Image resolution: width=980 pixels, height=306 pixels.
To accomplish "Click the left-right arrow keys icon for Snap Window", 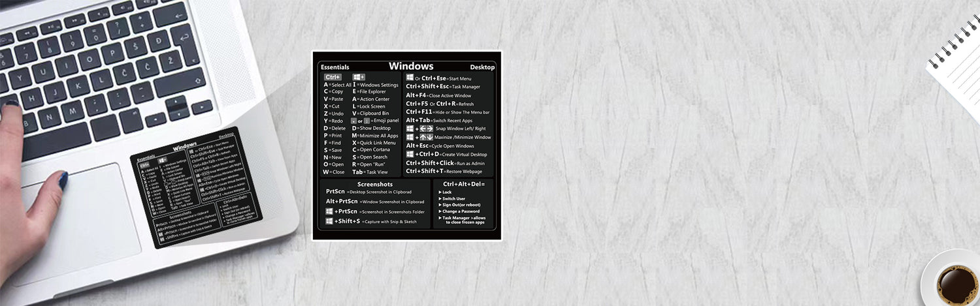I will tap(426, 129).
